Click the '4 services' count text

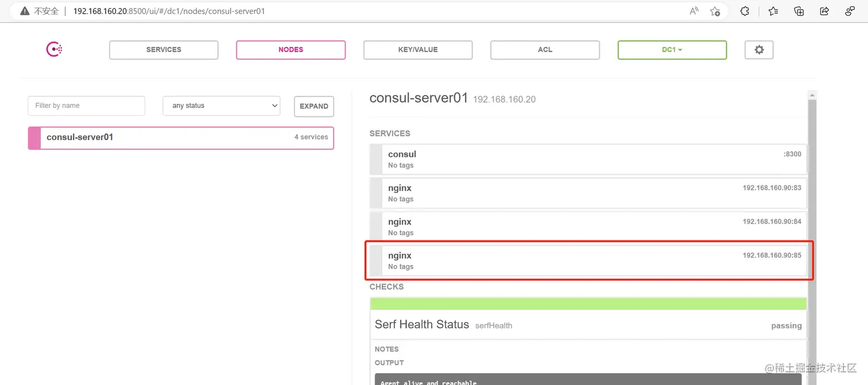click(x=311, y=137)
